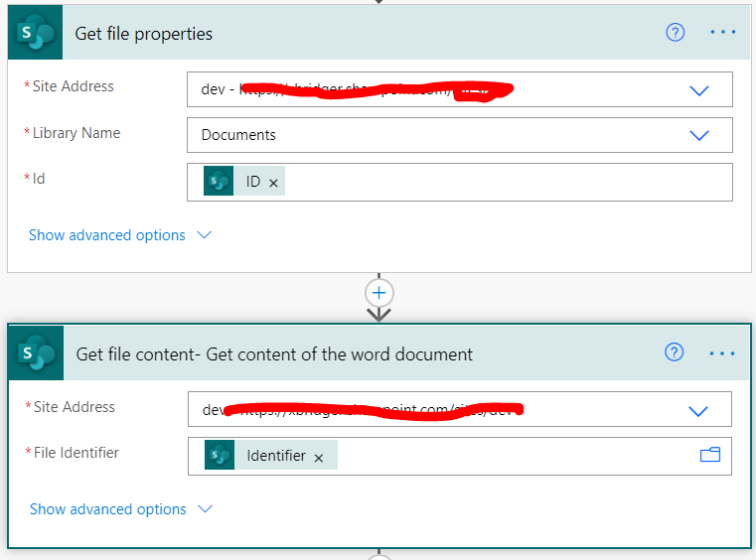Open more options menu for Get file properties

click(x=723, y=33)
